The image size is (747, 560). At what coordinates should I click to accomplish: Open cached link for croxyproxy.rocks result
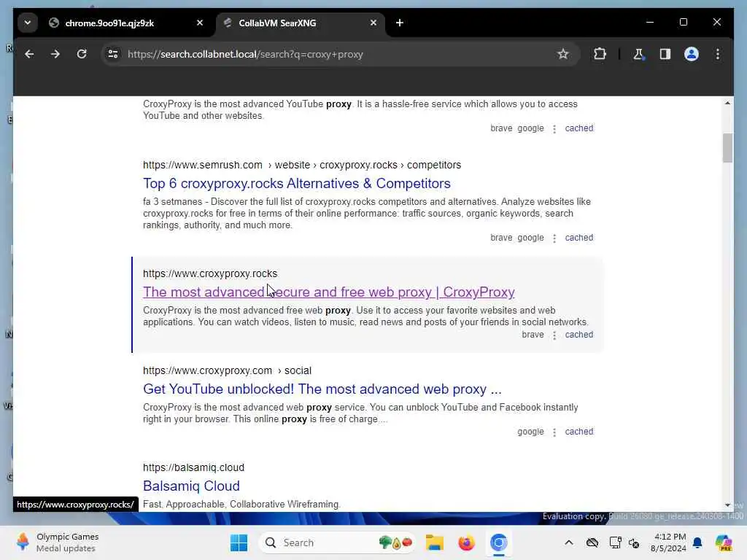point(578,335)
